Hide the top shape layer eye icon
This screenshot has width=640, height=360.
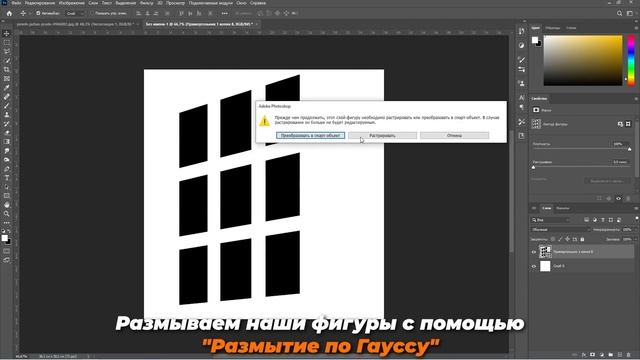[533, 252]
